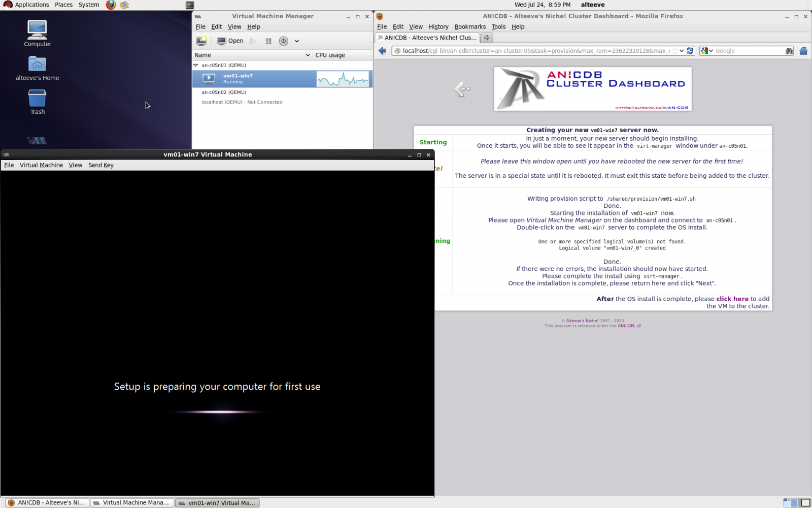Screen dimensions: 812x508
Task: Collapse the an-c05n01 (QEMU) host tree
Action: click(196, 65)
